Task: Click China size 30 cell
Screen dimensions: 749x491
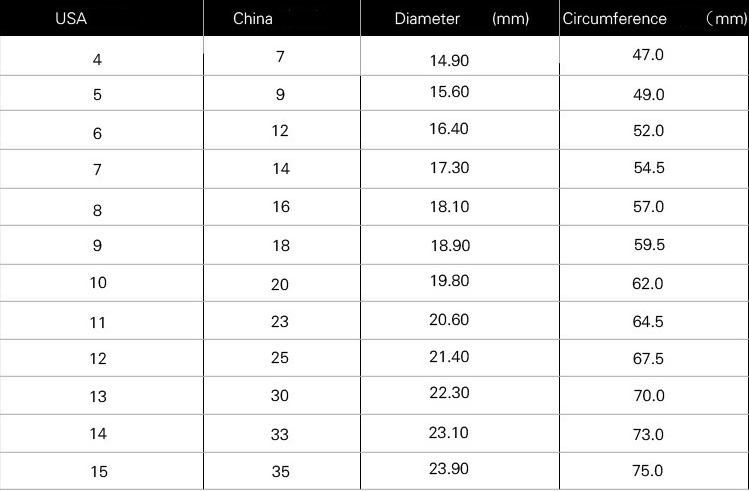Action: pyautogui.click(x=280, y=396)
